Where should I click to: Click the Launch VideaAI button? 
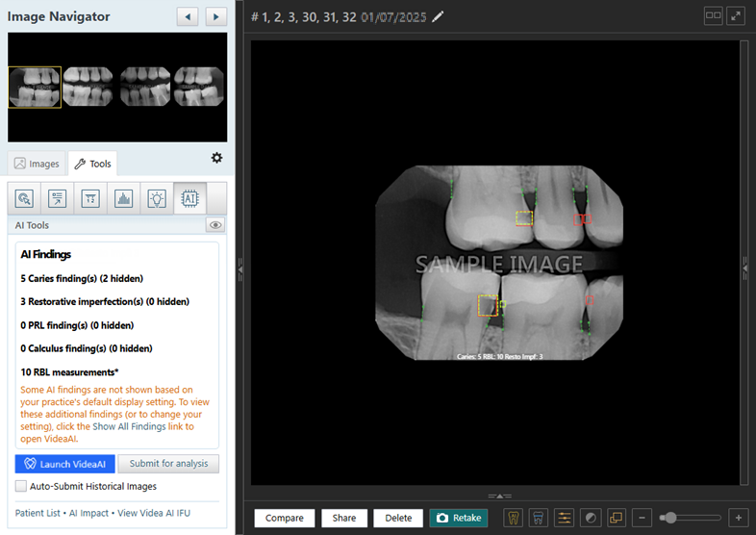click(63, 464)
